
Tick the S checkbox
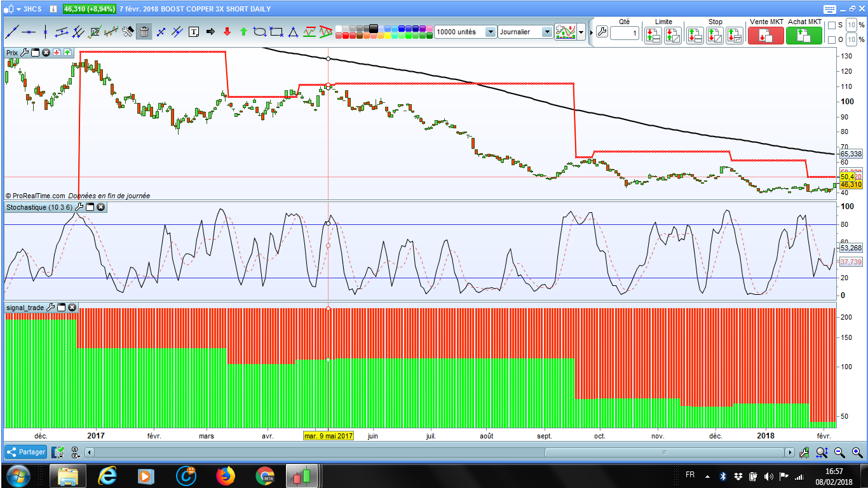pyautogui.click(x=832, y=25)
